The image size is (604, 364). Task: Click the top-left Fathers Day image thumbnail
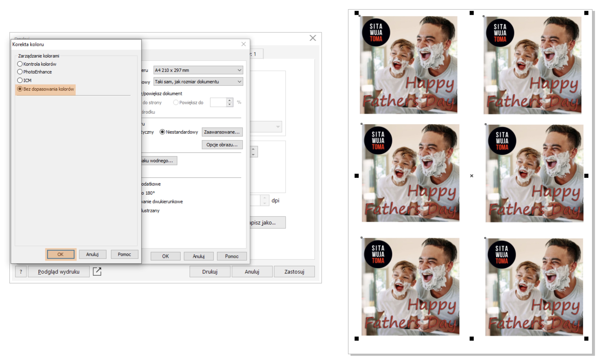[408, 65]
